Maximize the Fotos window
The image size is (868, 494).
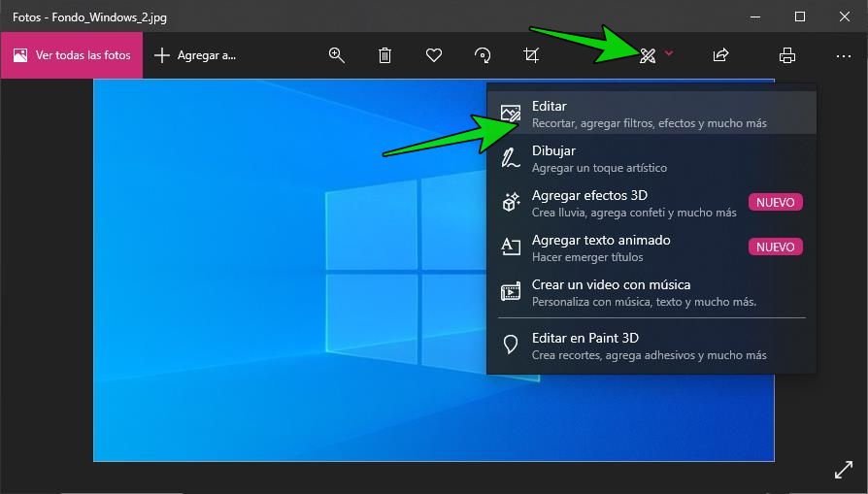[x=800, y=17]
